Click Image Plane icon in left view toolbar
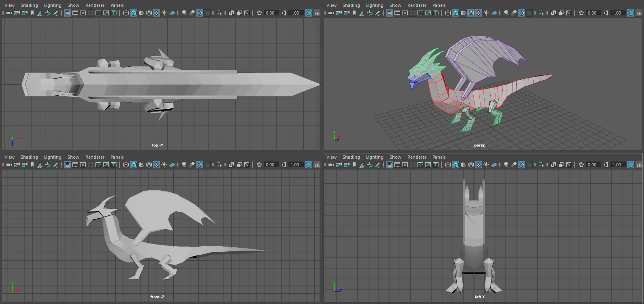 click(362, 165)
